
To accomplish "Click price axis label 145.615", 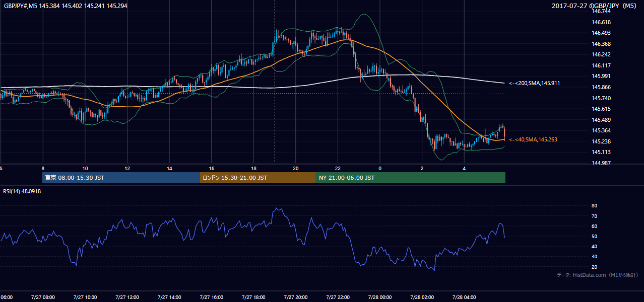I will pos(601,109).
